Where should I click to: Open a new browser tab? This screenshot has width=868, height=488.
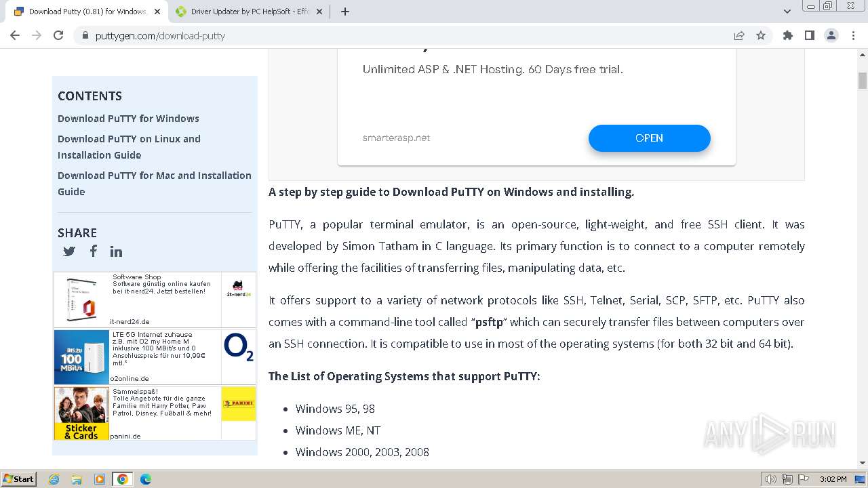pyautogui.click(x=345, y=12)
